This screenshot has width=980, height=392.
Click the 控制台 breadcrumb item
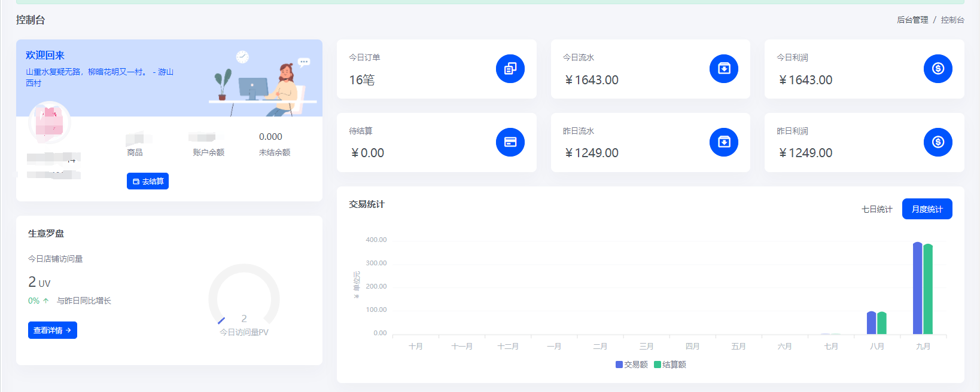point(952,20)
